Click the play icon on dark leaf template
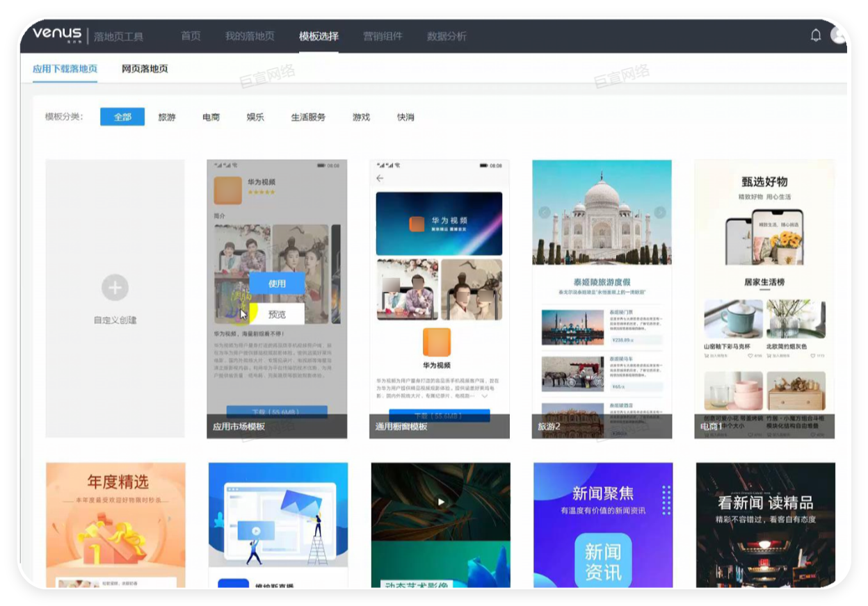This screenshot has height=606, width=868. tap(440, 502)
